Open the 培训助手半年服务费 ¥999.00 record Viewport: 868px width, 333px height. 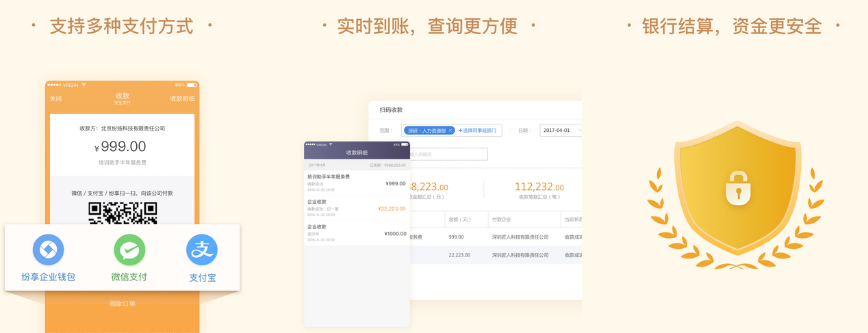[357, 183]
